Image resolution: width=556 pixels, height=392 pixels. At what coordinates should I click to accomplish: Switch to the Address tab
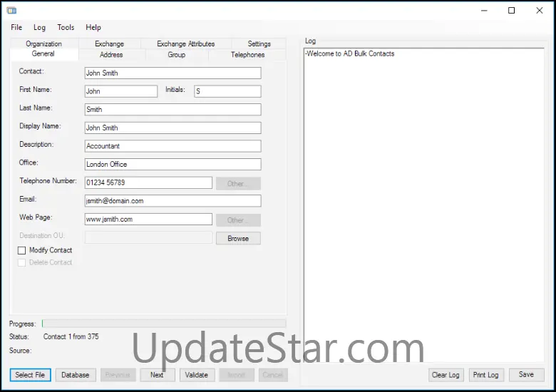111,55
